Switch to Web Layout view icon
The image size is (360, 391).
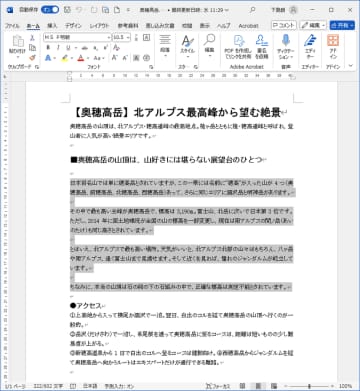tap(274, 386)
